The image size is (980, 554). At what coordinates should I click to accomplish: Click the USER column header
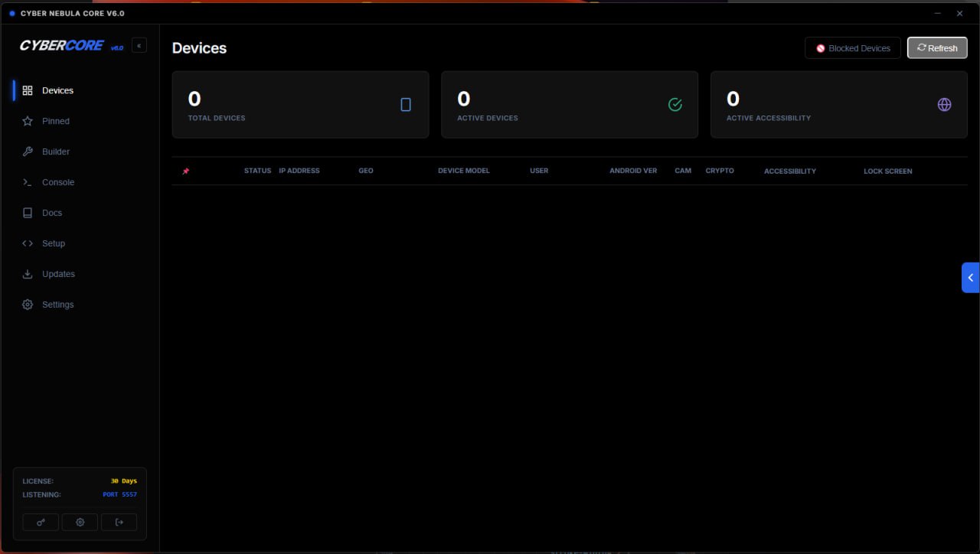pyautogui.click(x=539, y=171)
